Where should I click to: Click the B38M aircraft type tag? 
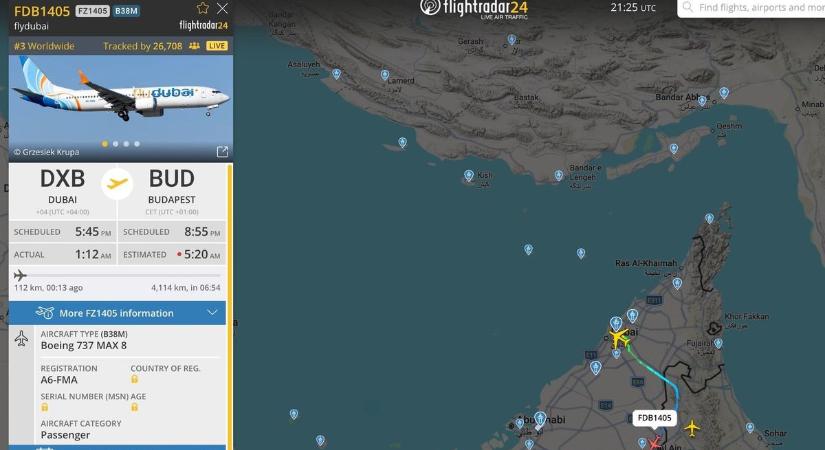126,11
